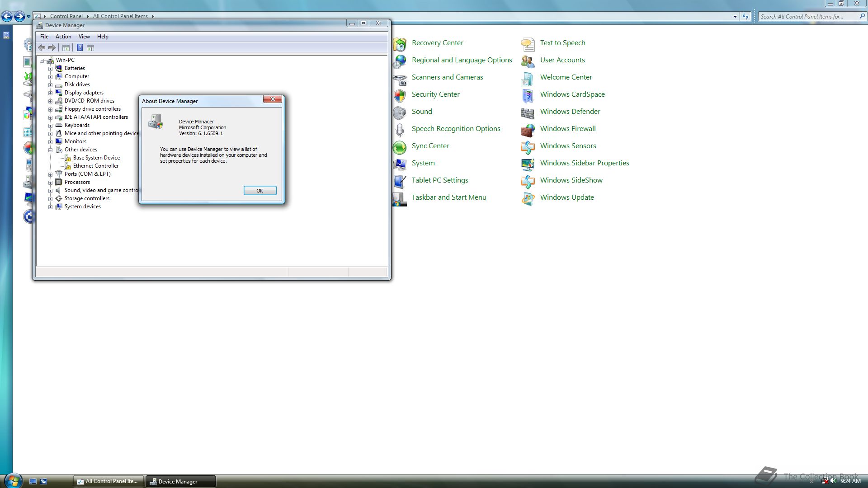Click the Back arrow in Device Manager toolbar
Screen dimensions: 868x488
coord(42,48)
